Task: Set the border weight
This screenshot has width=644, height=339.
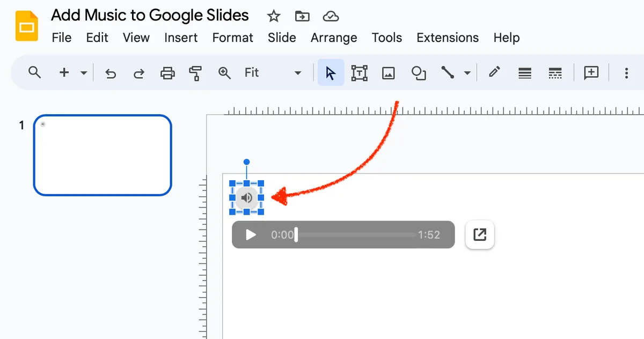Action: [525, 73]
